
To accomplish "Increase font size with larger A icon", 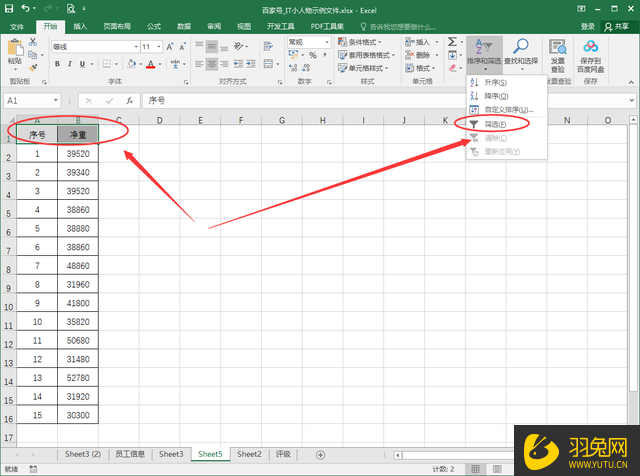I will click(170, 47).
